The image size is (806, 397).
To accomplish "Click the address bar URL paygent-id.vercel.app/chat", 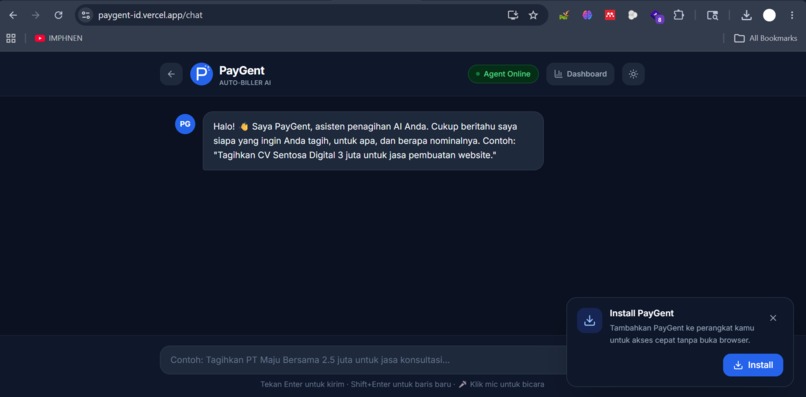I will tap(150, 15).
